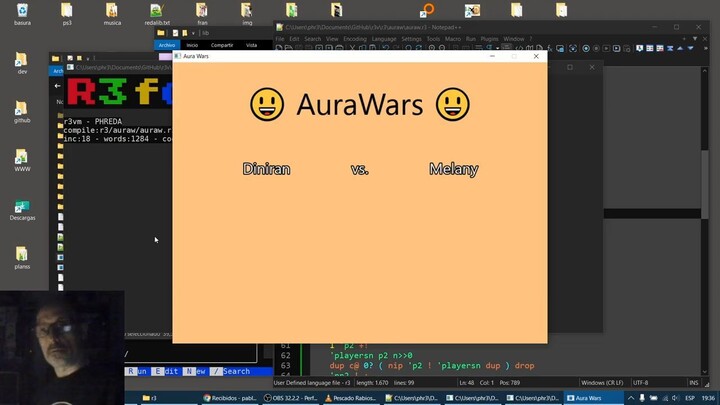Screen dimensions: 720x405
Task: Open the ps3 folder on the desktop
Action: (67, 14)
